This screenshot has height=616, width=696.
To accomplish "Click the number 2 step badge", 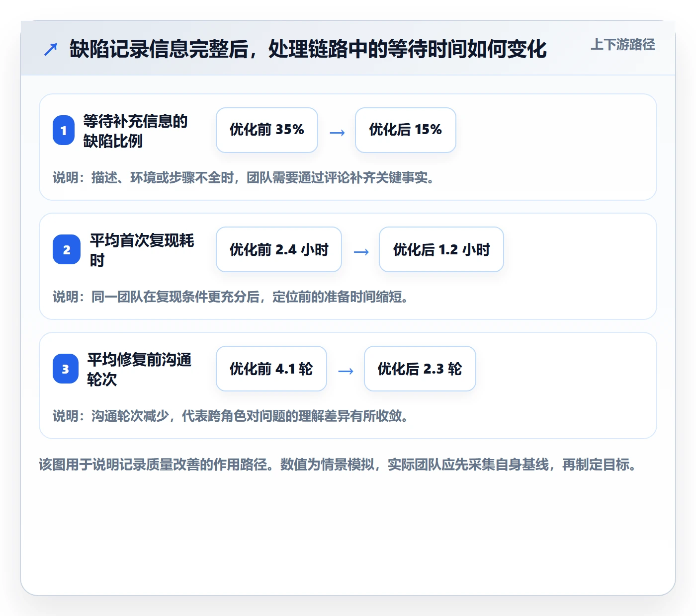I will [x=67, y=249].
